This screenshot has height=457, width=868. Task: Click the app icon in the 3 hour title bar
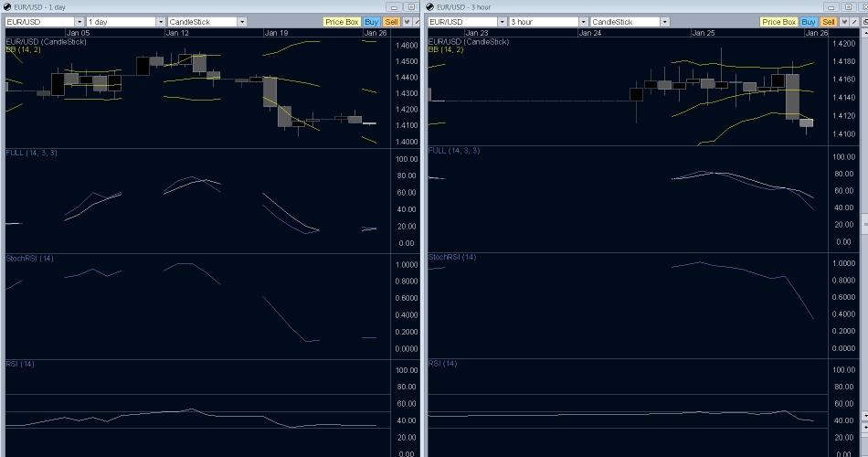coord(430,6)
